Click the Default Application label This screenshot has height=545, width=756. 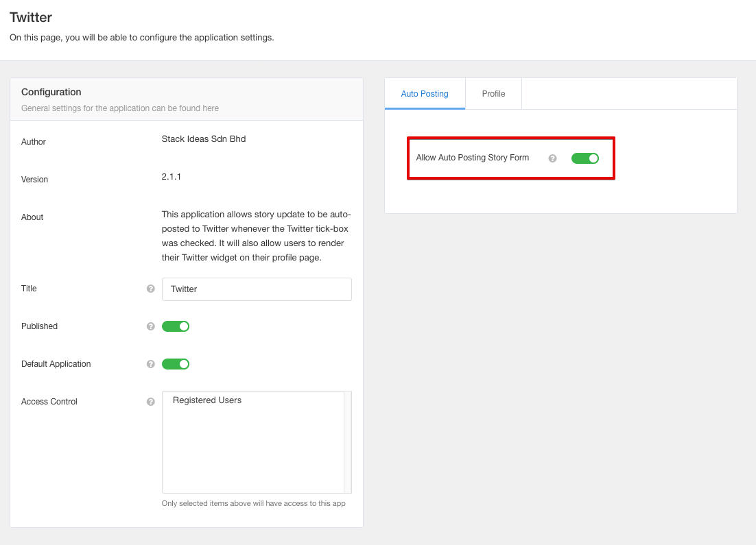pyautogui.click(x=56, y=364)
